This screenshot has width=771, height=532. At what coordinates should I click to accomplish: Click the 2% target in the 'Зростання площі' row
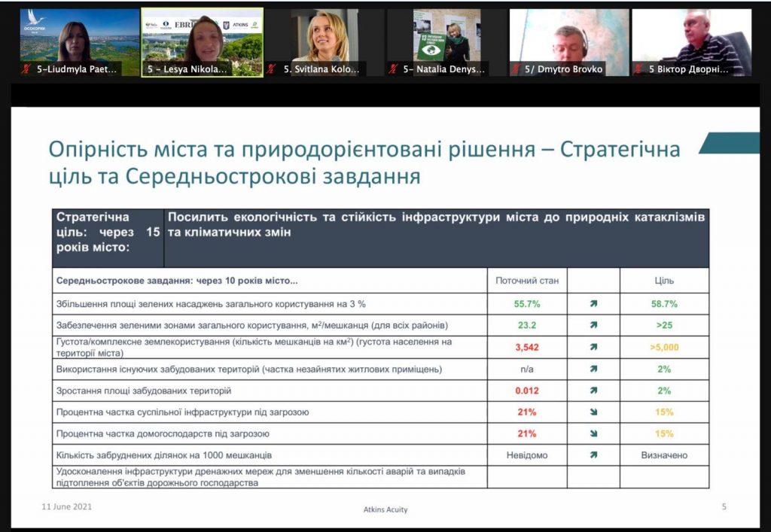(664, 391)
